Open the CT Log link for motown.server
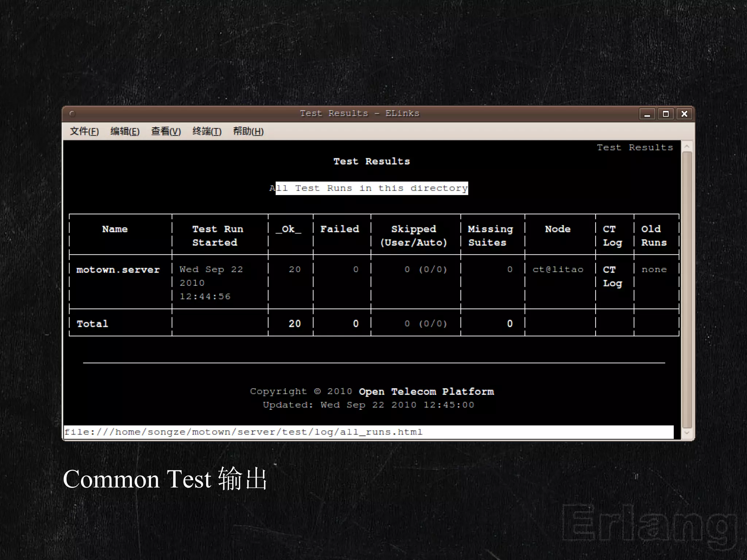The image size is (747, 560). (612, 276)
